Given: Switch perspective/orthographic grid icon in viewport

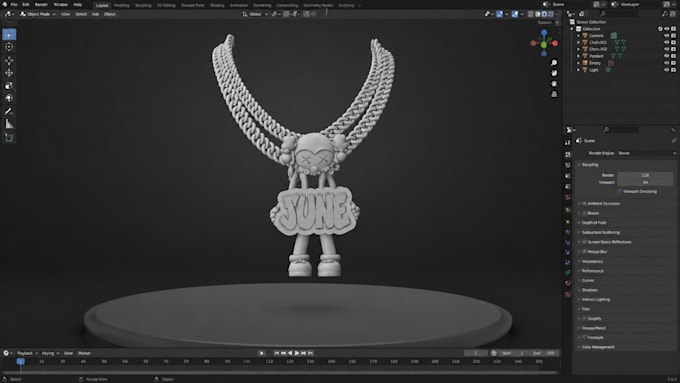Looking at the screenshot, I should click(x=554, y=94).
